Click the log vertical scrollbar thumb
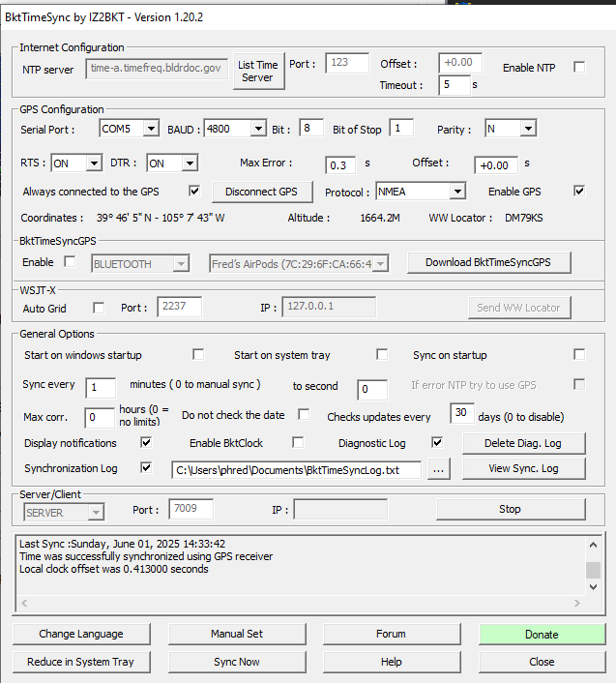The height and width of the screenshot is (683, 616). (593, 570)
